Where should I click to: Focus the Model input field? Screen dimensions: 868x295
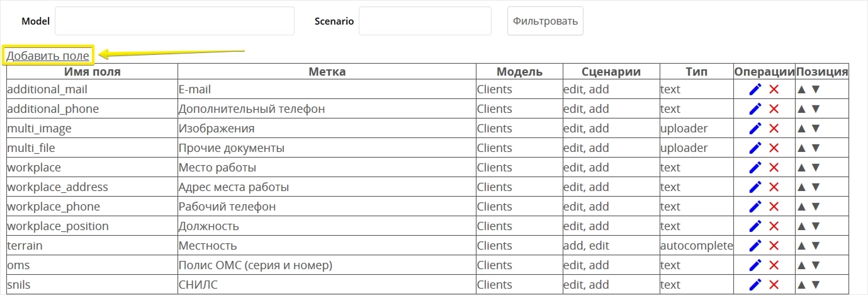[174, 21]
